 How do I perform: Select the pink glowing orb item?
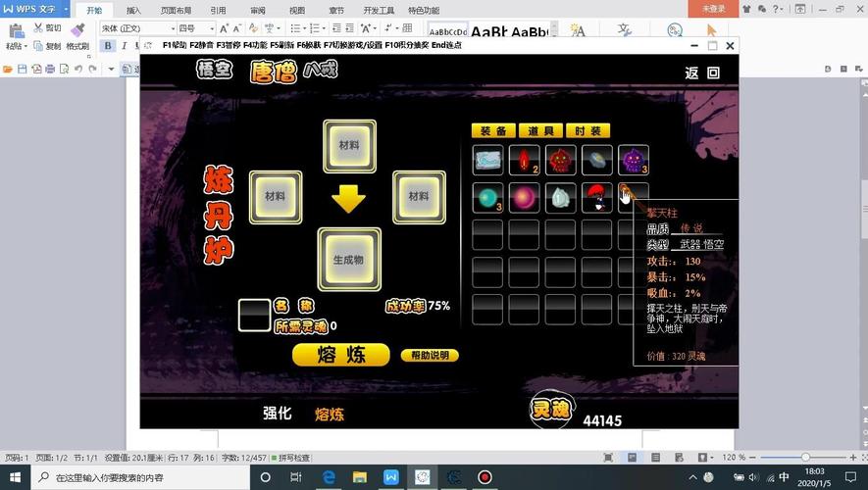pos(524,197)
